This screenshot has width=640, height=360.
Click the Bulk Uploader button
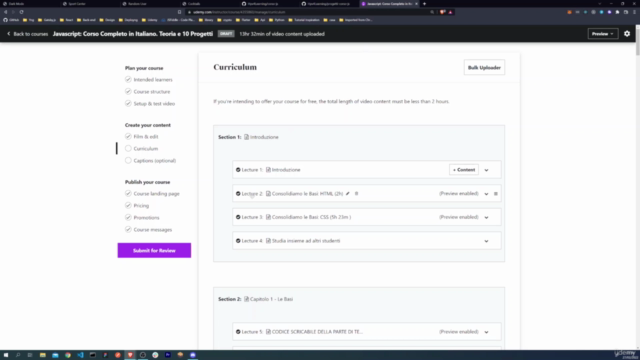(484, 68)
